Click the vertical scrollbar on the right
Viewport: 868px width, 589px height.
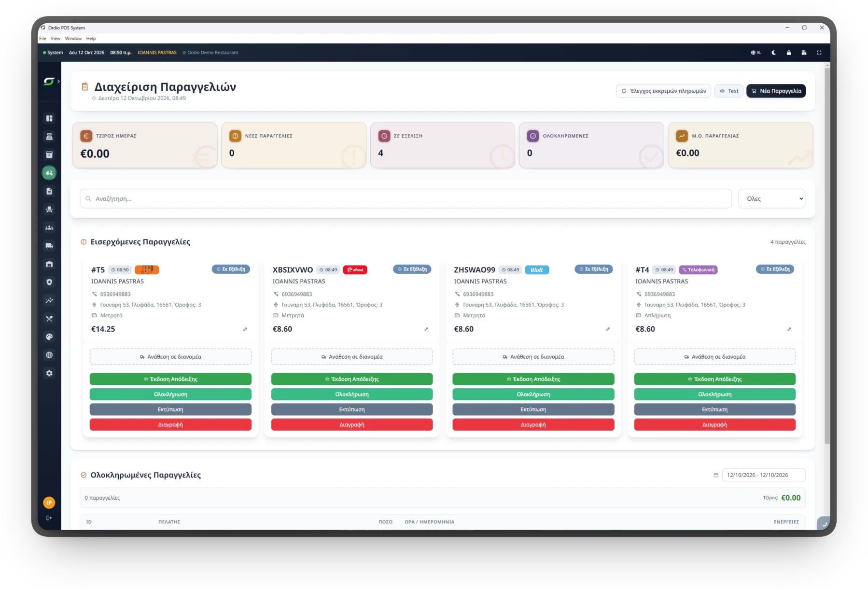click(x=827, y=256)
